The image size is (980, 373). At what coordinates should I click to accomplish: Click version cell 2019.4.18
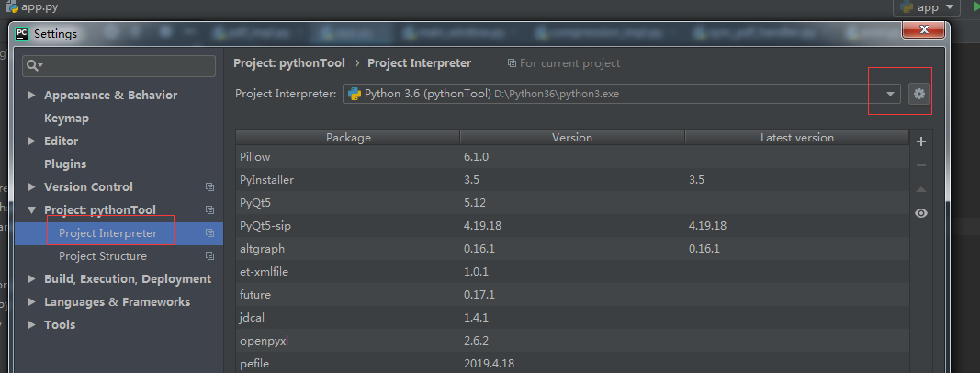[x=489, y=363]
